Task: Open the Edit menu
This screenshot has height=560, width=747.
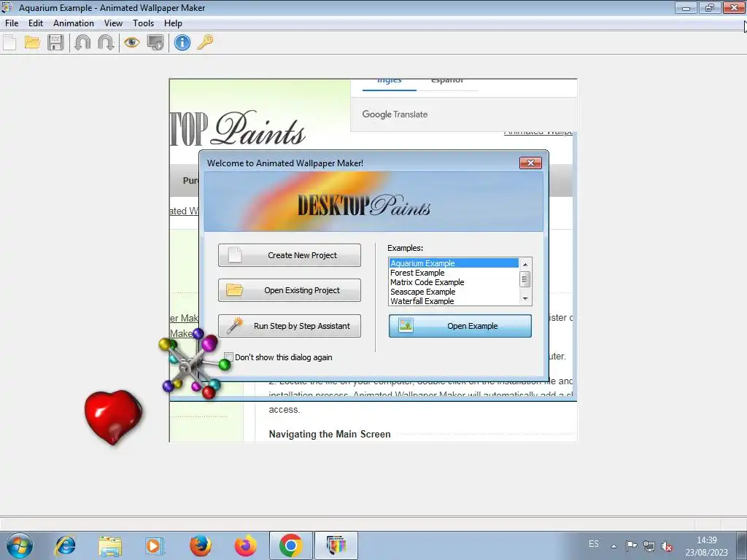Action: click(36, 23)
